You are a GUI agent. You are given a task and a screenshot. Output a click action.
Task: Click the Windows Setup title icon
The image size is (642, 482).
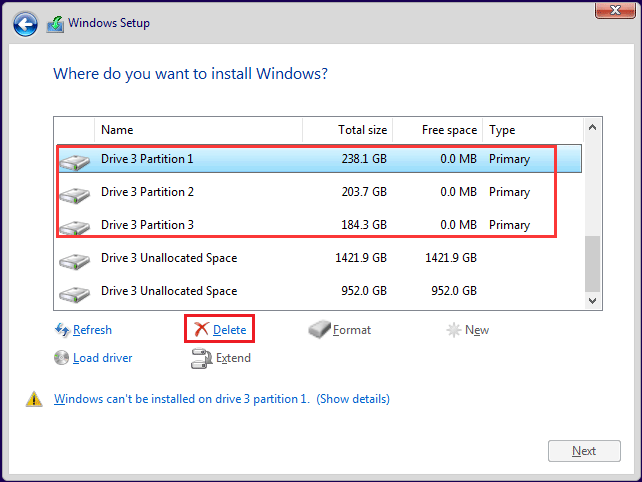(55, 24)
